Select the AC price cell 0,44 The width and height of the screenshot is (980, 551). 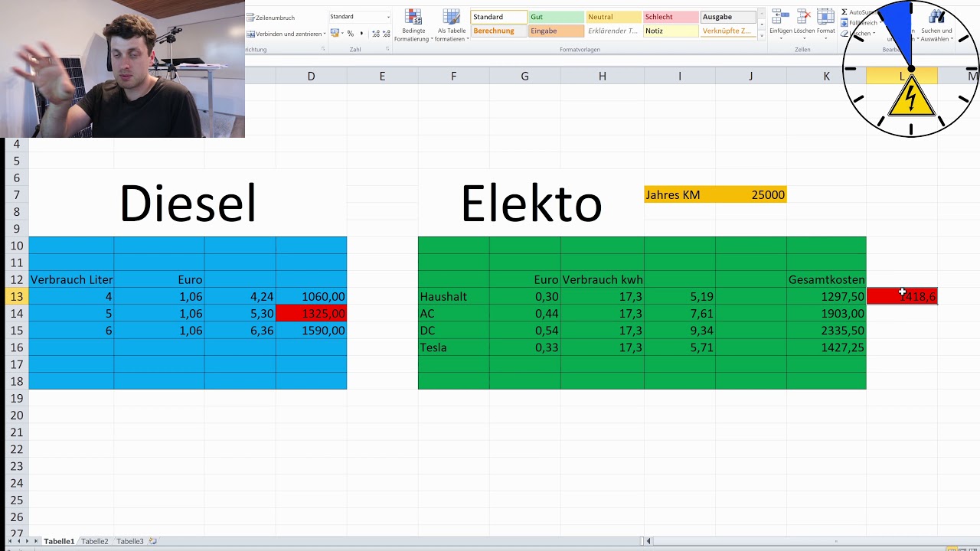click(x=525, y=313)
